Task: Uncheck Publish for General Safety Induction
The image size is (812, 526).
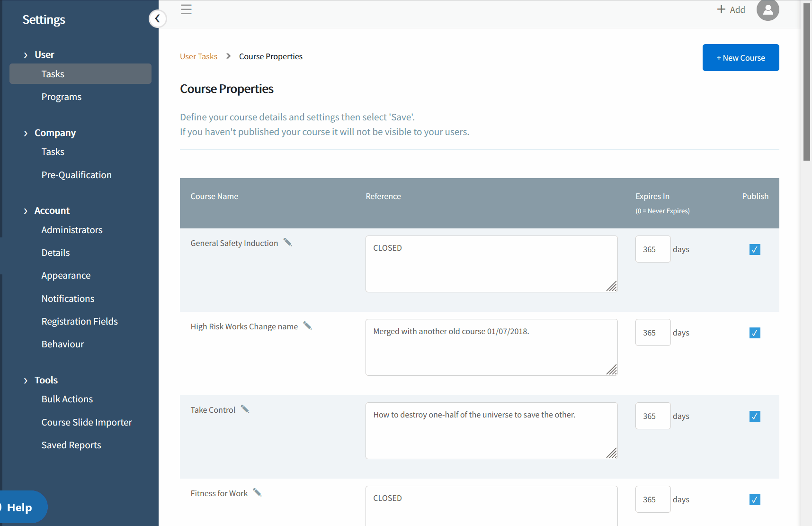Action: (755, 249)
